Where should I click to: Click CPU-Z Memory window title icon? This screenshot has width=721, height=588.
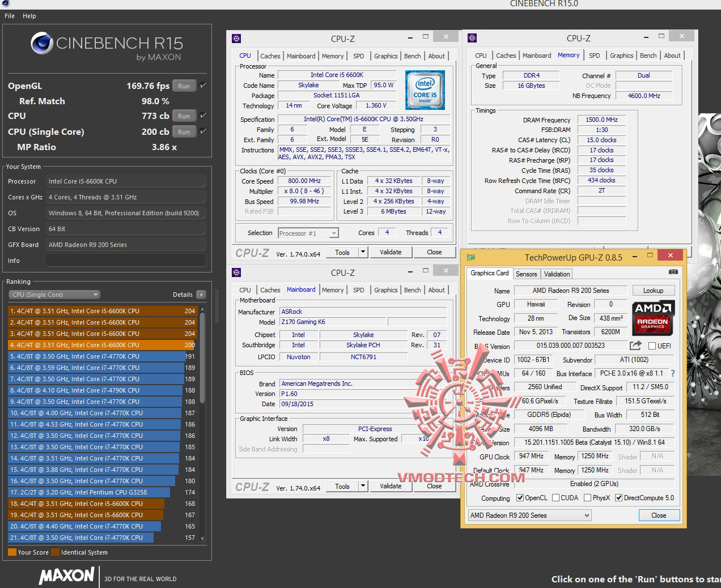[x=472, y=38]
